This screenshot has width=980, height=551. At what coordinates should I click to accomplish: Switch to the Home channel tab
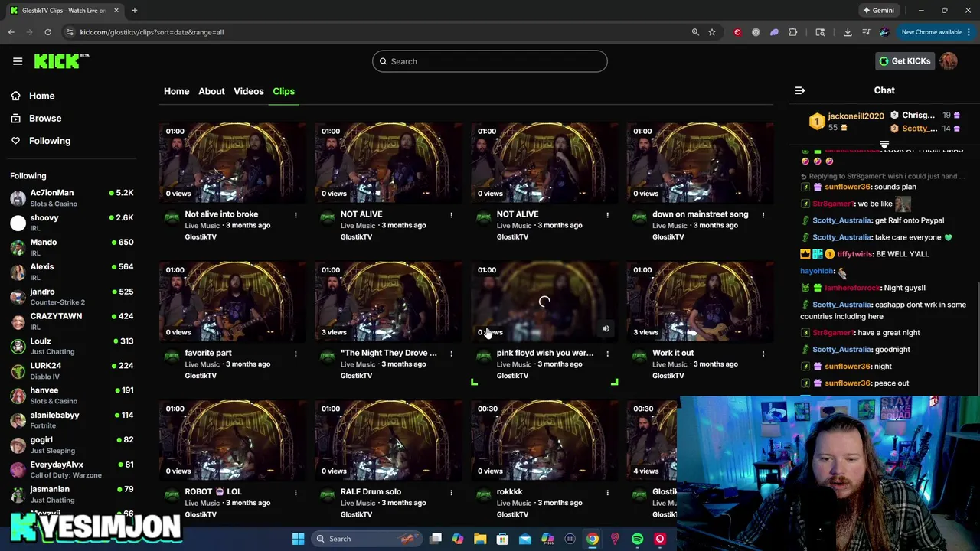(176, 91)
